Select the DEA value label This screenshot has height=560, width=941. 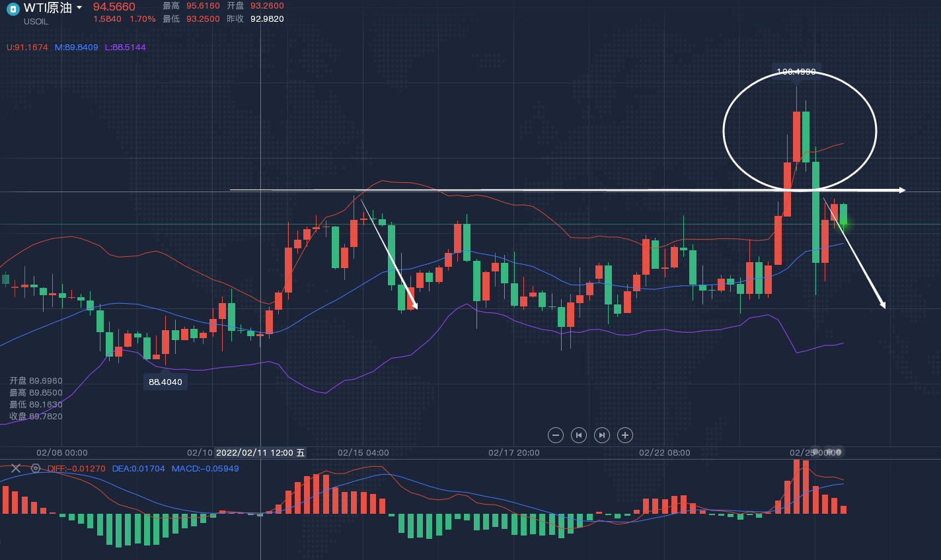coord(138,469)
